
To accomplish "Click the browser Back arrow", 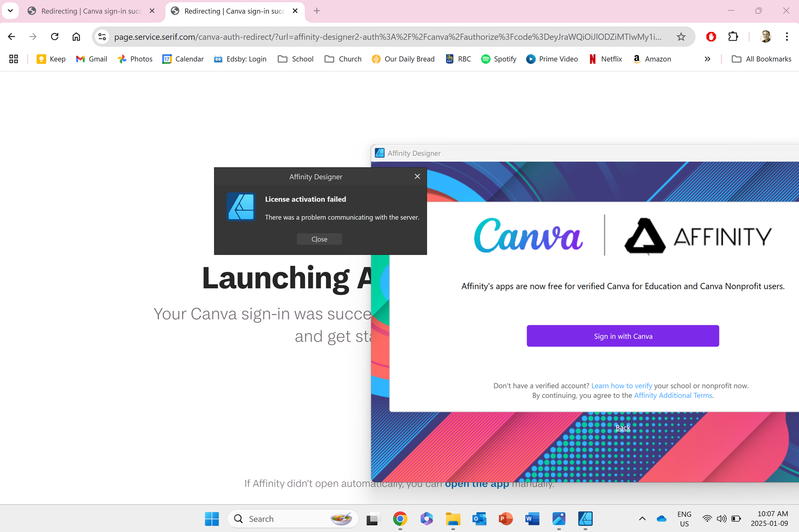I will pos(12,37).
